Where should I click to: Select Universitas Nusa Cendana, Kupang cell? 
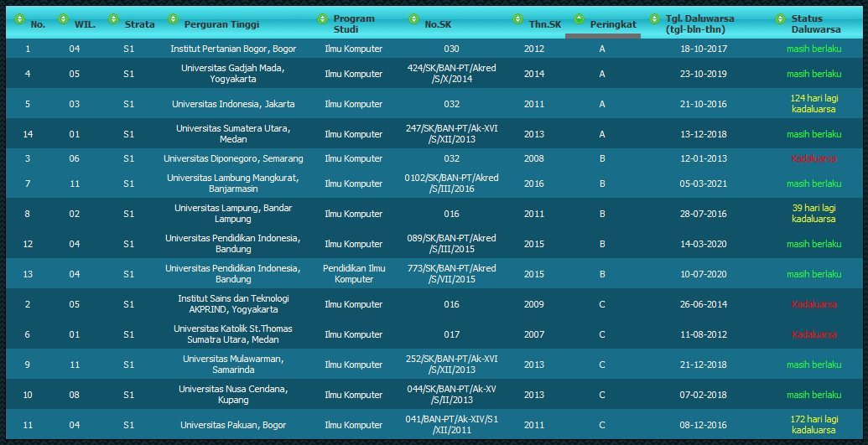point(233,395)
